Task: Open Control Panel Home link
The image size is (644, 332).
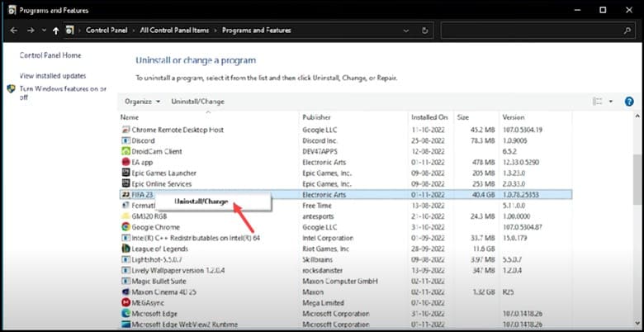Action: tap(50, 55)
